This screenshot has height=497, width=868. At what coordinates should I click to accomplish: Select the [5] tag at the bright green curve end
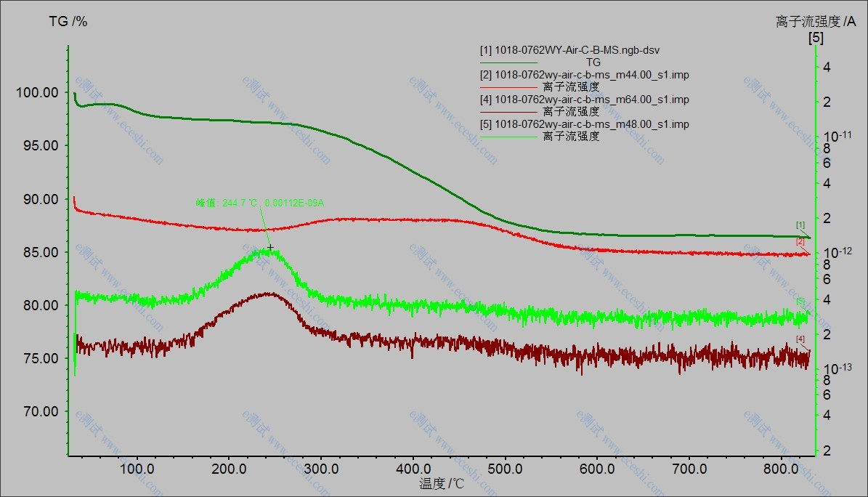(800, 301)
